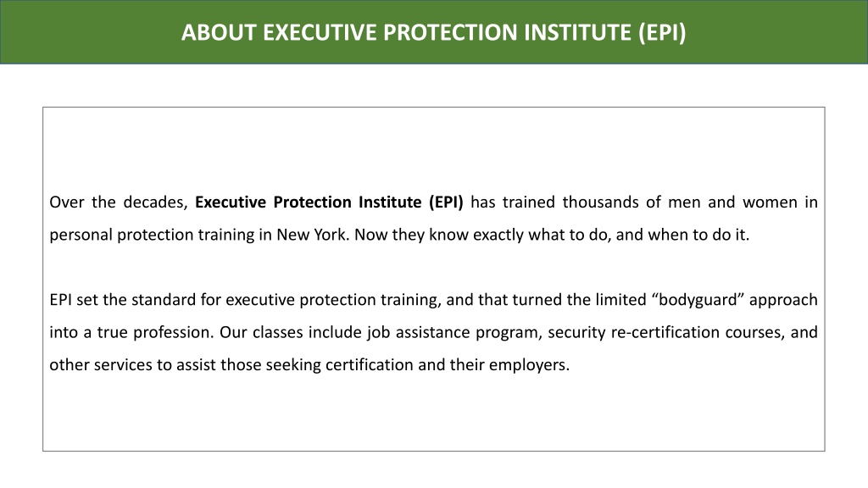
Task: Click the green title banner heading
Action: [x=433, y=32]
